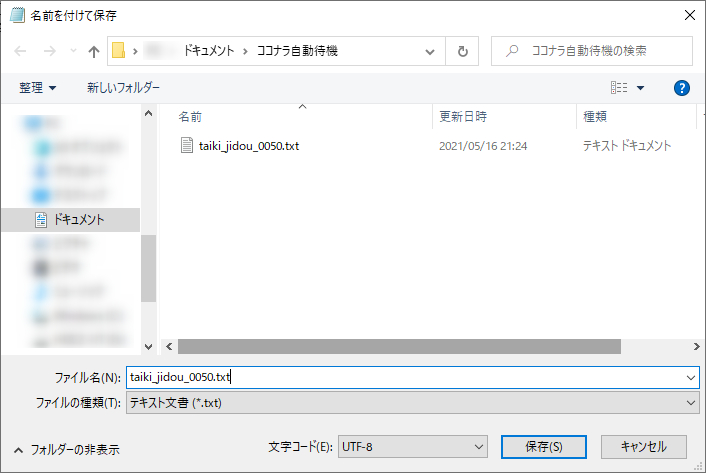Click the テキスト ドキュメント type cell
The width and height of the screenshot is (706, 473).
tap(627, 146)
